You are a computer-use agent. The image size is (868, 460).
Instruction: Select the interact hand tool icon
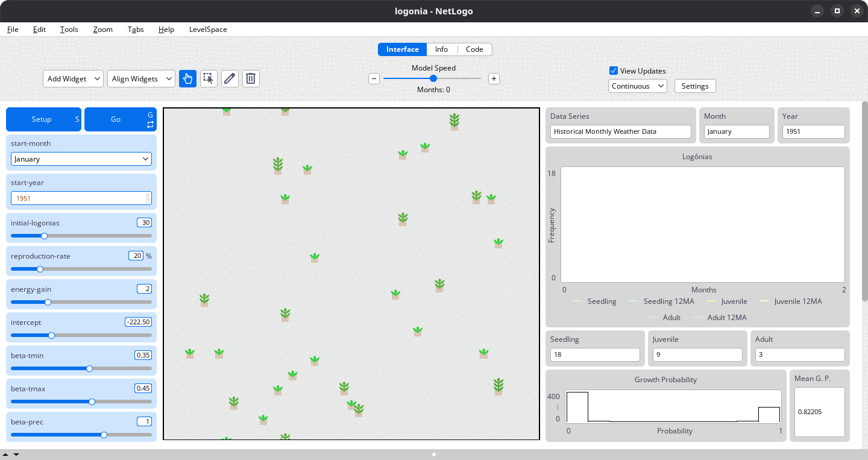(x=187, y=78)
